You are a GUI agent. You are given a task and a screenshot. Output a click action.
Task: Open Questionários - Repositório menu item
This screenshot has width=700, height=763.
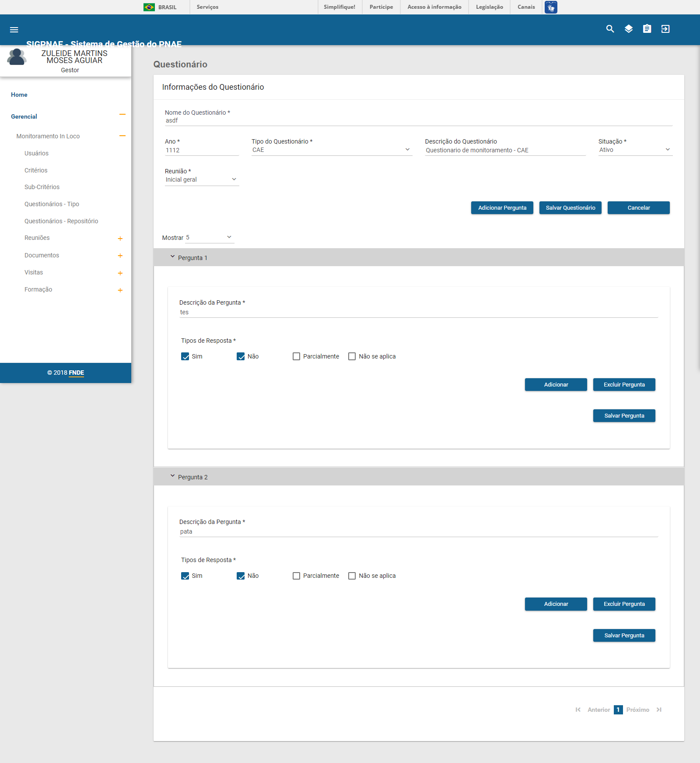61,221
